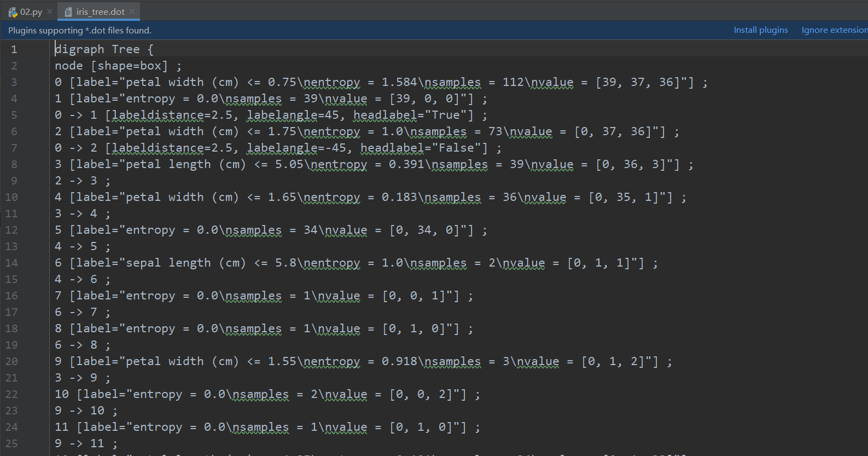Click line number 25 in gutter
This screenshot has width=868, height=456.
pyautogui.click(x=11, y=443)
